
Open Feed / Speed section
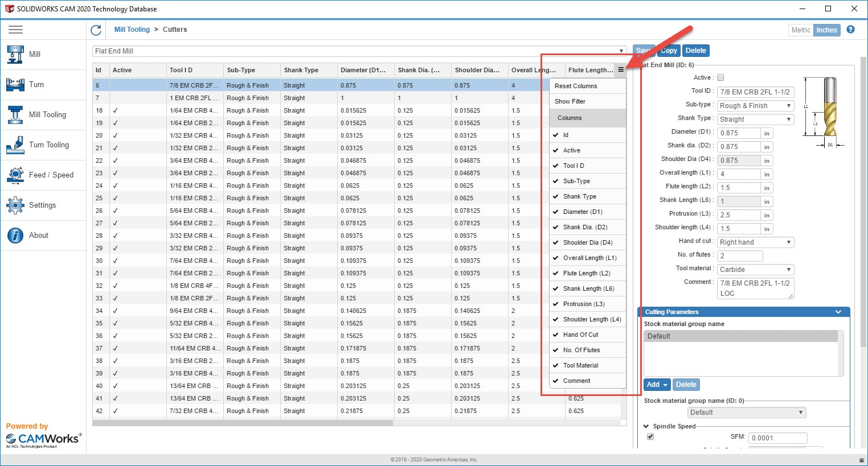tap(43, 175)
